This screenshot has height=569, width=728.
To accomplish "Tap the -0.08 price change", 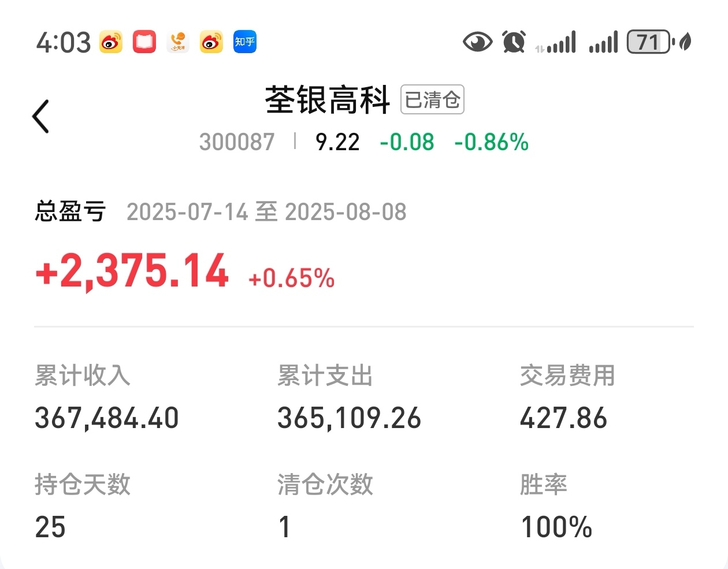I will tap(407, 142).
